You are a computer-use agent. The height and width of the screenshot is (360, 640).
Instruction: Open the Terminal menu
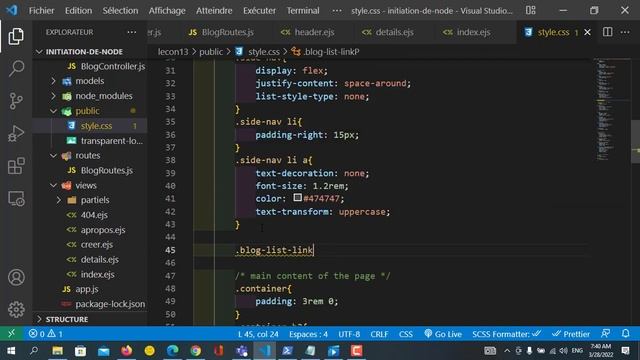click(x=302, y=10)
